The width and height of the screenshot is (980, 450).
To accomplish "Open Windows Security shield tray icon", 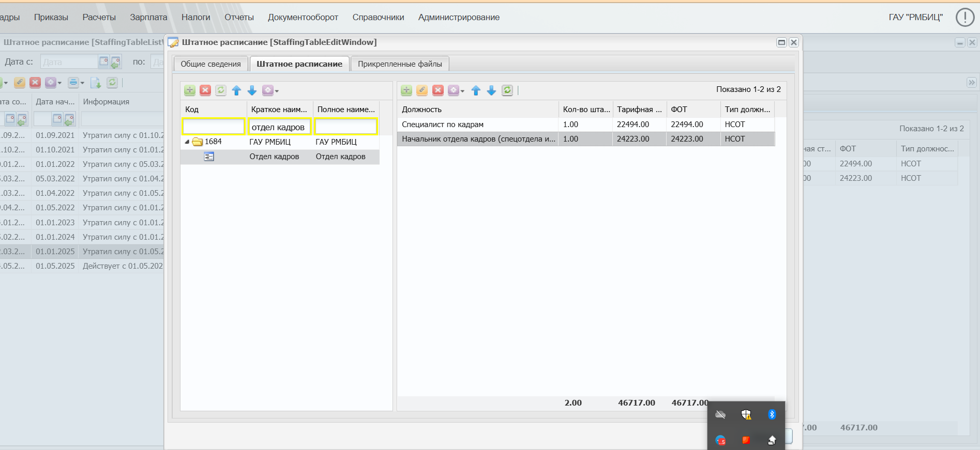I will click(746, 414).
